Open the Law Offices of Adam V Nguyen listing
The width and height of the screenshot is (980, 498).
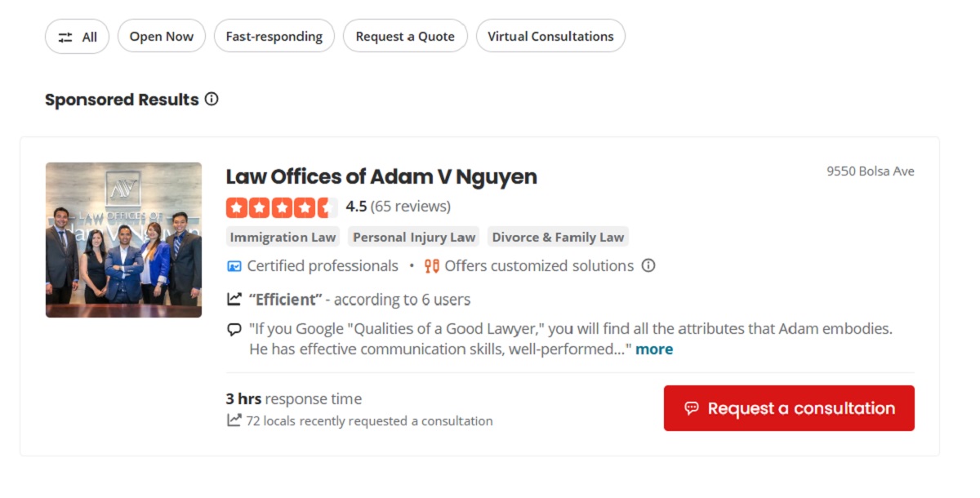point(381,176)
